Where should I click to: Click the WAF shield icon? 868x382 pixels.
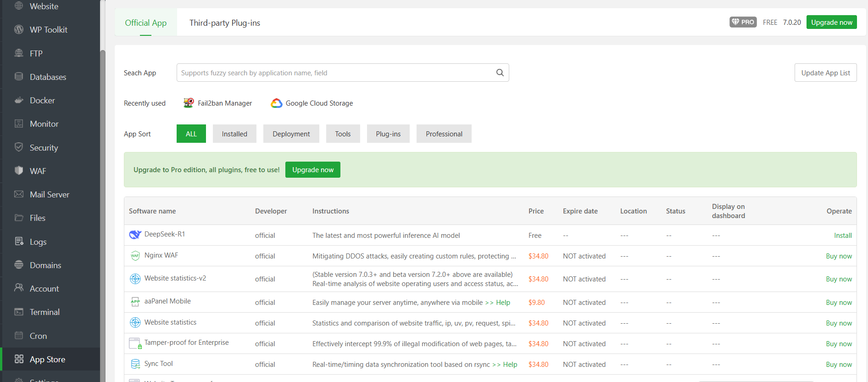[x=19, y=171]
